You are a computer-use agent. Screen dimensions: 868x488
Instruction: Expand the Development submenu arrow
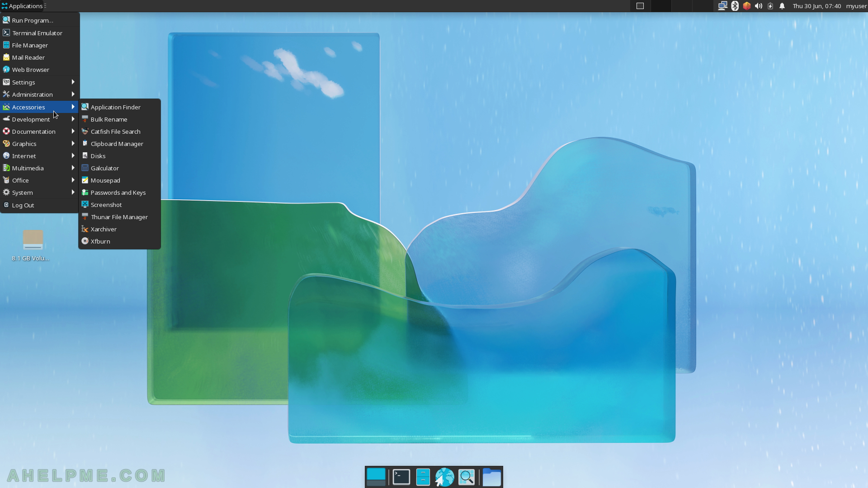[x=73, y=119]
